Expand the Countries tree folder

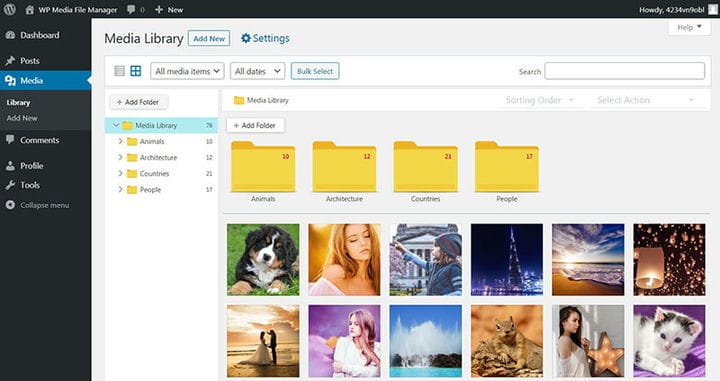(x=120, y=173)
